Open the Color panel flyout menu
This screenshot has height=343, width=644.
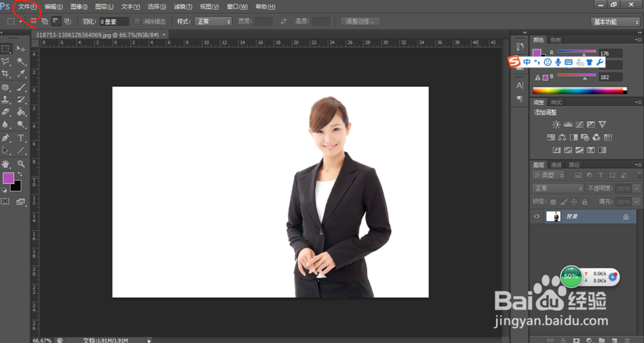[638, 40]
